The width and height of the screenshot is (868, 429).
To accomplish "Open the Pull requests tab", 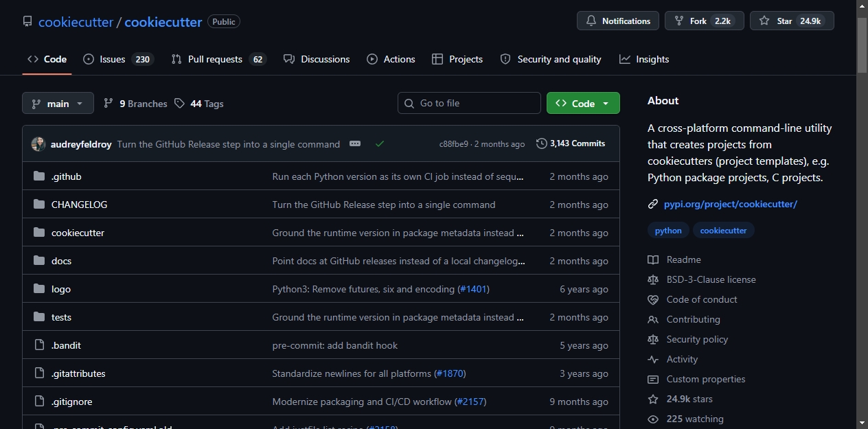I will pyautogui.click(x=218, y=59).
